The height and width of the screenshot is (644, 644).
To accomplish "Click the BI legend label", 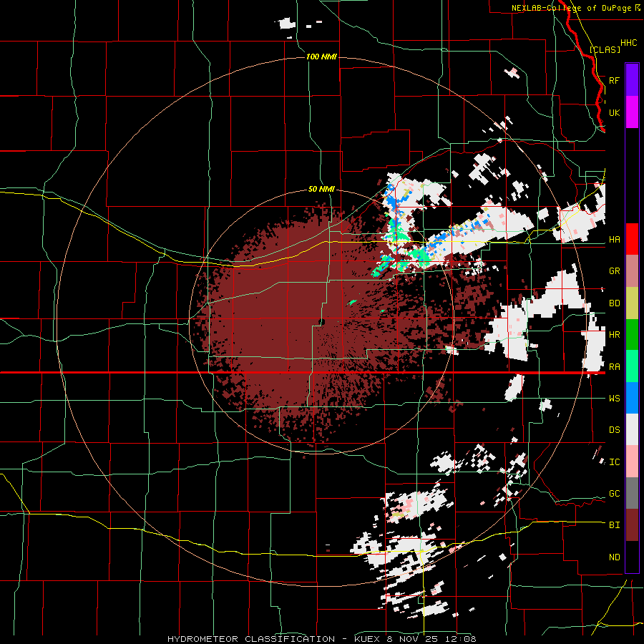I will (x=614, y=525).
